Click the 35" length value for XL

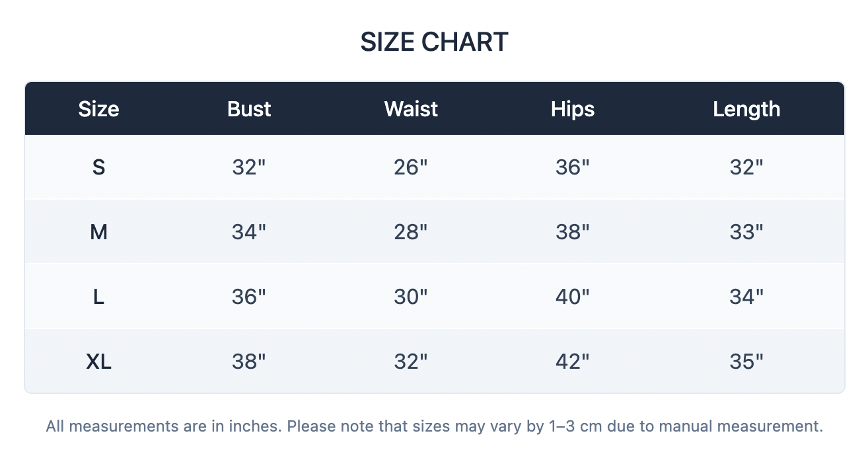click(x=746, y=362)
